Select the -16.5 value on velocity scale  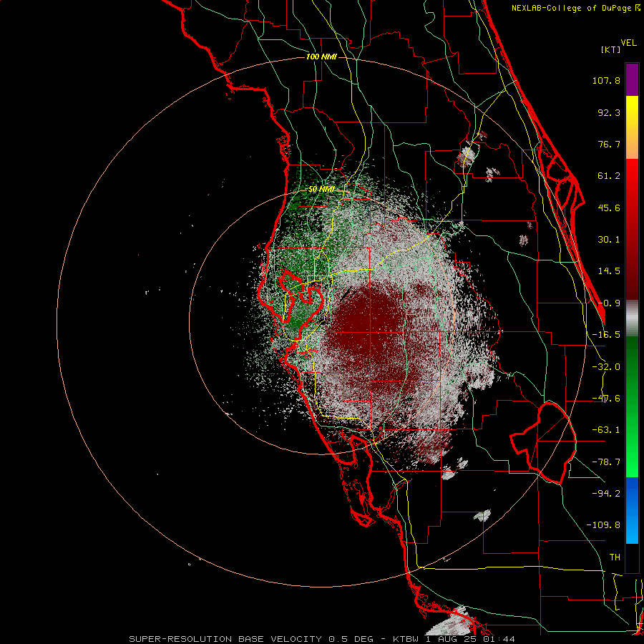point(606,335)
